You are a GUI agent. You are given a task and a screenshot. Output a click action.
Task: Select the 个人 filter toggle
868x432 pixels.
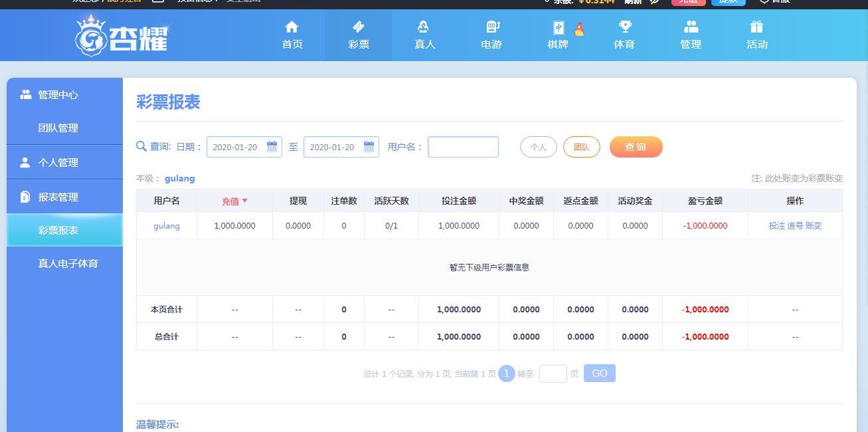[x=538, y=147]
